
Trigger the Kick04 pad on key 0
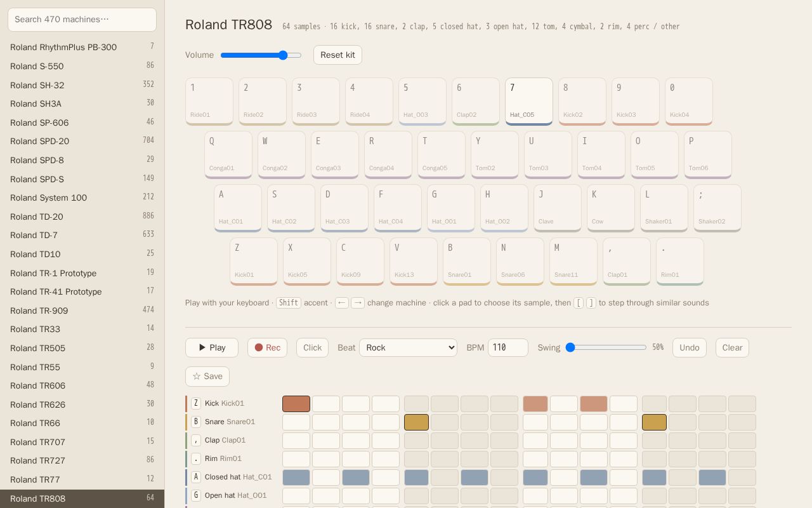(689, 102)
